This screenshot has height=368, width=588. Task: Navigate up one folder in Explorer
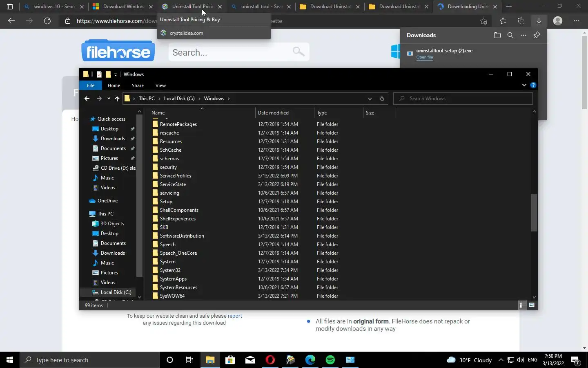(117, 99)
